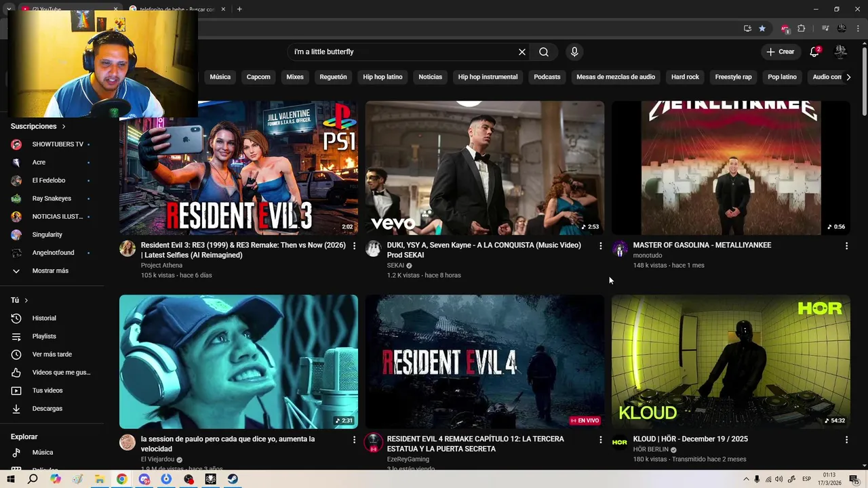Open more options for Resident Evil 4 Remake video

coord(600,440)
